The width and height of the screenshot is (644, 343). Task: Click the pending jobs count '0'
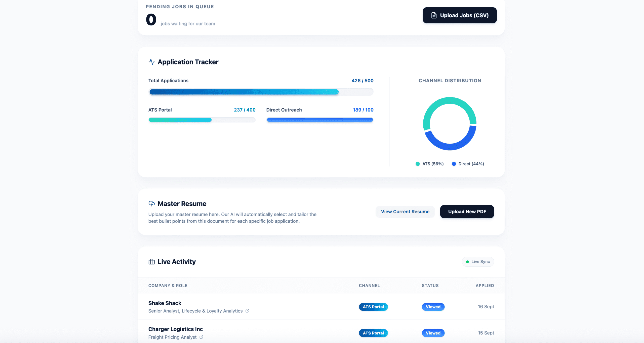click(x=151, y=19)
